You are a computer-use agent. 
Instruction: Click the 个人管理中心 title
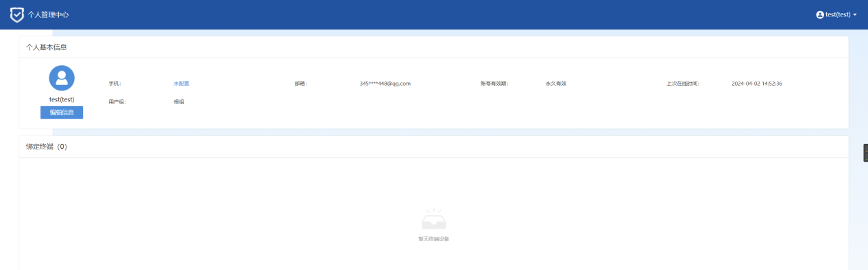click(x=49, y=14)
